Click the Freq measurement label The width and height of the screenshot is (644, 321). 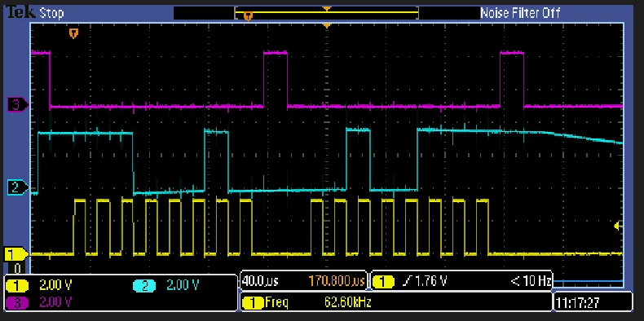(276, 303)
